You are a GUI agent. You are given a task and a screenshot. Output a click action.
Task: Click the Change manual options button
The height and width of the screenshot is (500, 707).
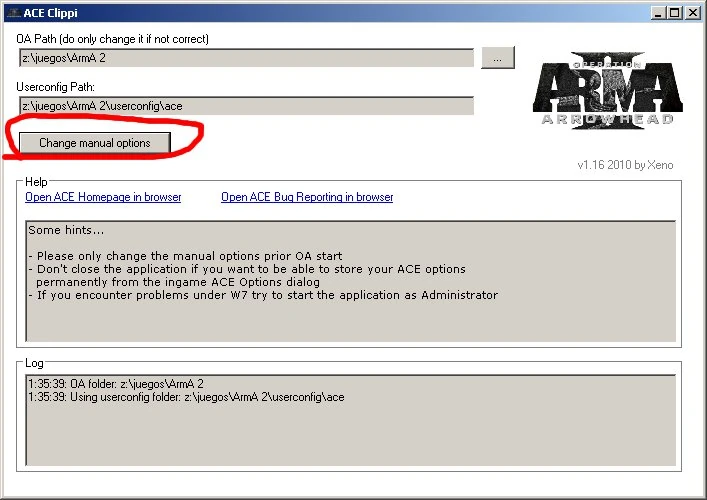(95, 143)
